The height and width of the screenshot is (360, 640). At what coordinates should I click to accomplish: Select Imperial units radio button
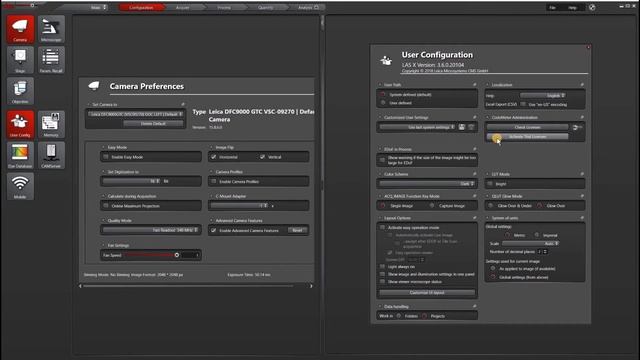coord(537,235)
